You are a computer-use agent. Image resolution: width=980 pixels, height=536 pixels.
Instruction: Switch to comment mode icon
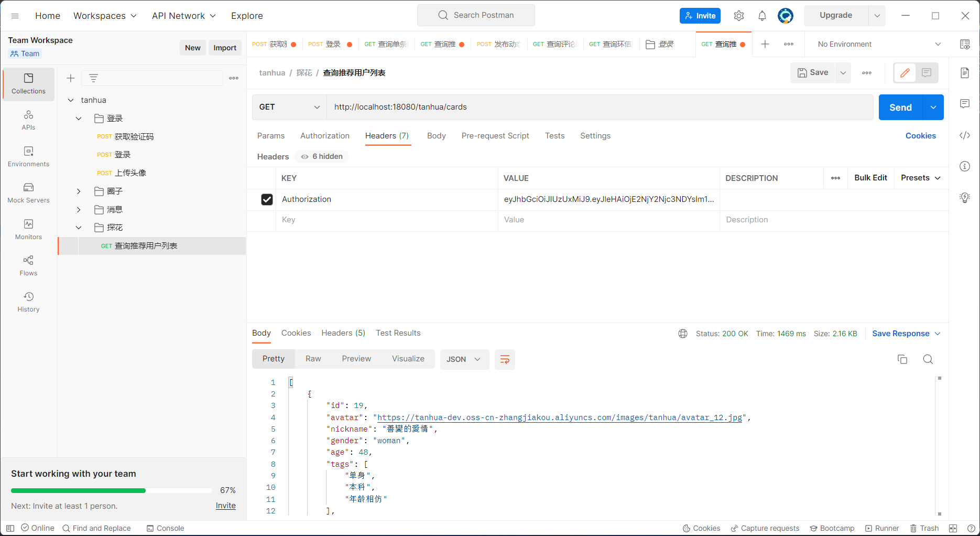coord(927,73)
